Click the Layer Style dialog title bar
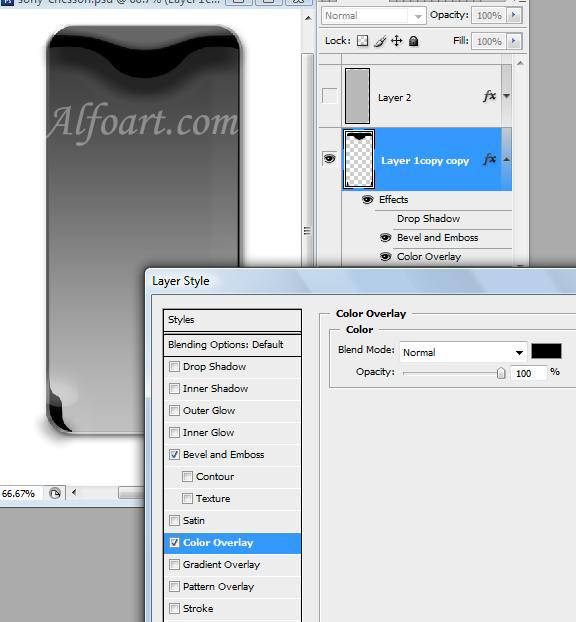 pos(363,281)
